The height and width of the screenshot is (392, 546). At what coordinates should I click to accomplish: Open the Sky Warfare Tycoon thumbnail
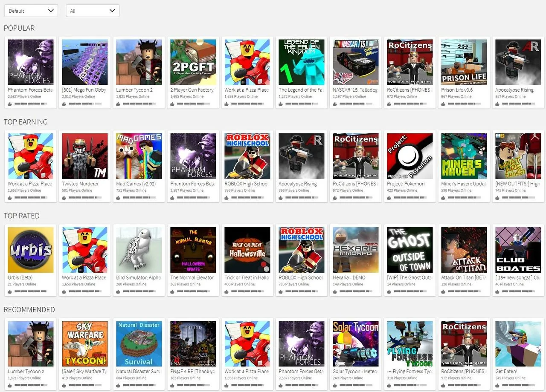(85, 344)
